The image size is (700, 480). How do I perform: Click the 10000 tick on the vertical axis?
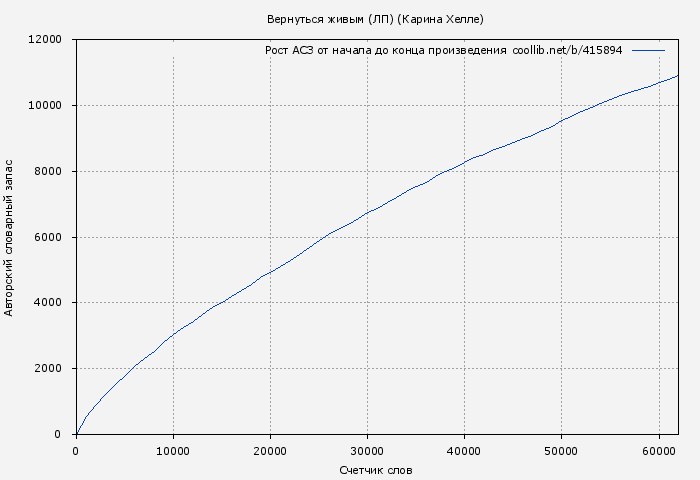[44, 106]
